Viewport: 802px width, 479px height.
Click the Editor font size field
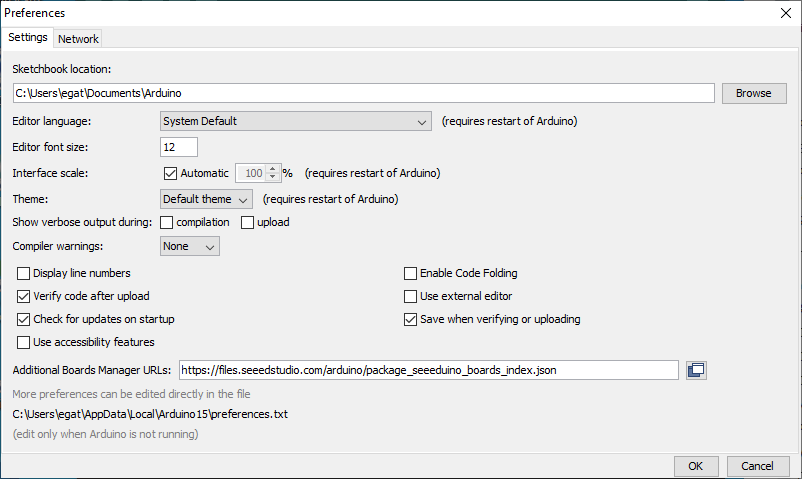(x=179, y=147)
